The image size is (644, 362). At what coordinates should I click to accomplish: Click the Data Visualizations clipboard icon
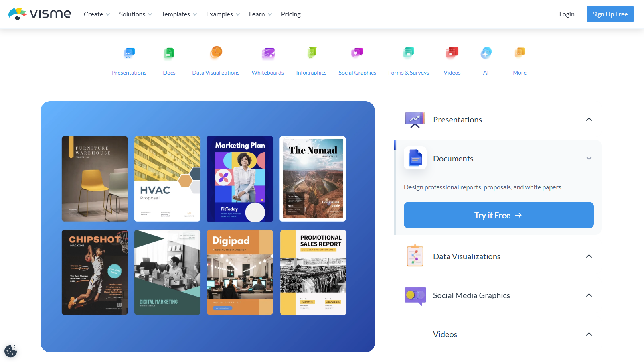[x=415, y=256]
